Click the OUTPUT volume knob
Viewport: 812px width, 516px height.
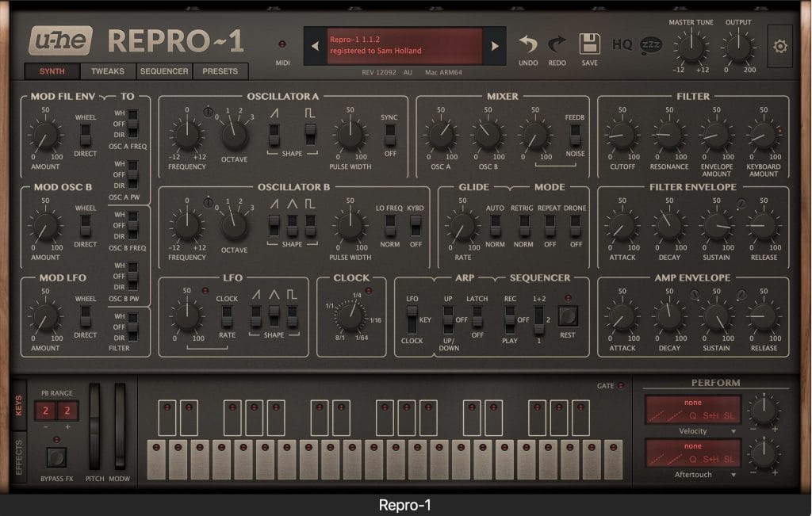pos(738,48)
